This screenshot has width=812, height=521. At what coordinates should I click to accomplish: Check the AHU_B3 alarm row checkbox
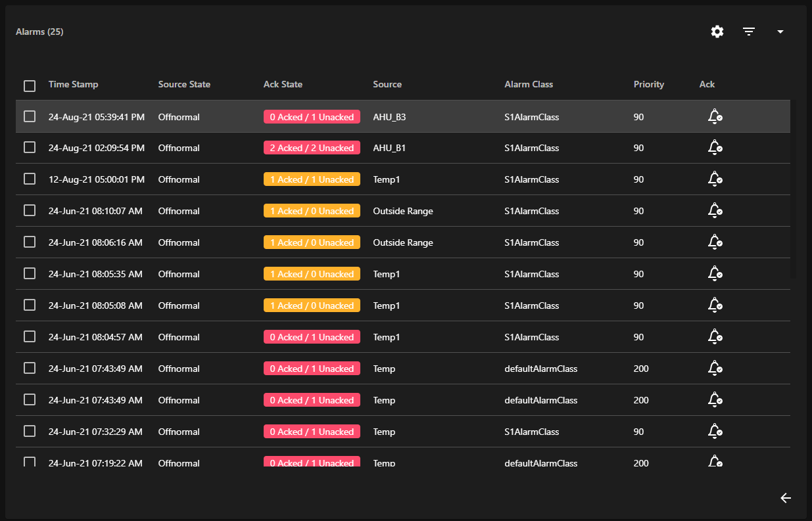[30, 116]
